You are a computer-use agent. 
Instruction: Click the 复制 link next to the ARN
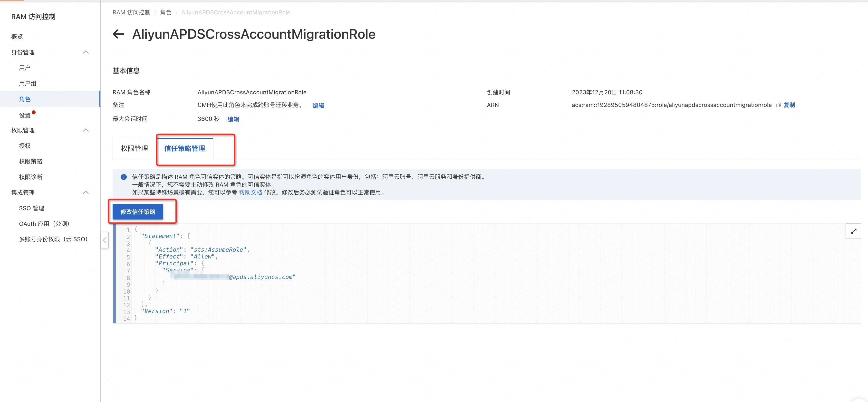pos(789,105)
